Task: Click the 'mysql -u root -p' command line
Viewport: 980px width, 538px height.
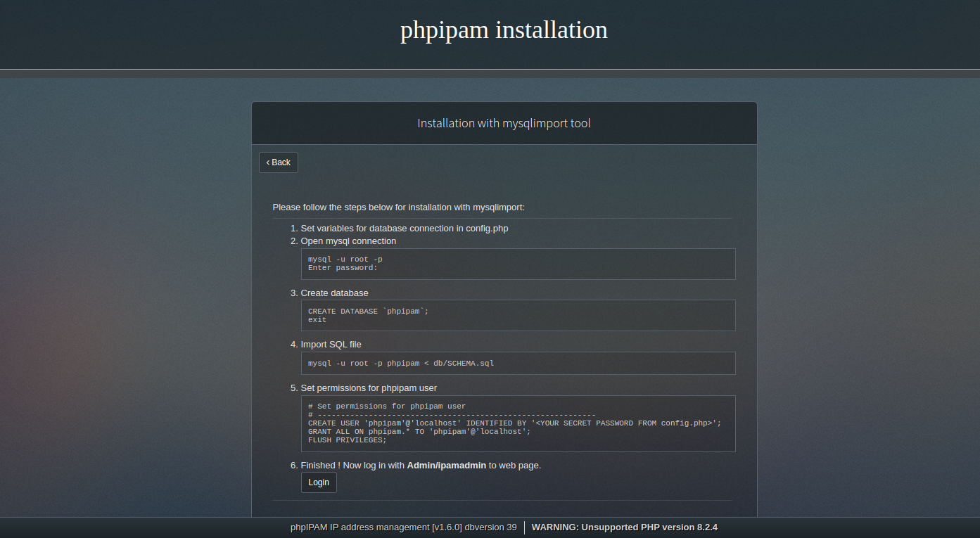Action: tap(345, 260)
